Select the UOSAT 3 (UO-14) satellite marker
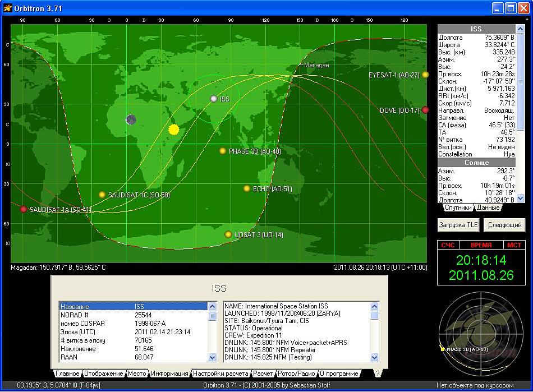This screenshot has height=392, width=533. pyautogui.click(x=228, y=234)
